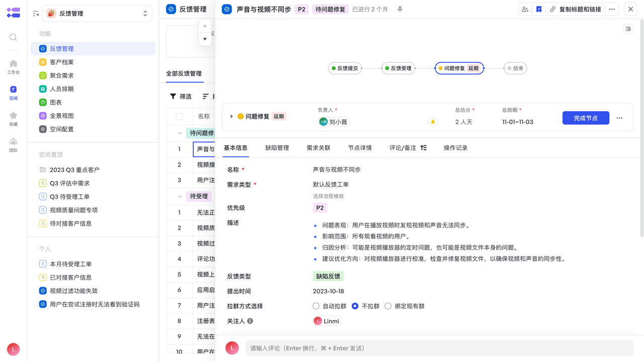This screenshot has height=362, width=644.
Task: Click the 问题修复 node in the workflow
Action: coord(459,68)
